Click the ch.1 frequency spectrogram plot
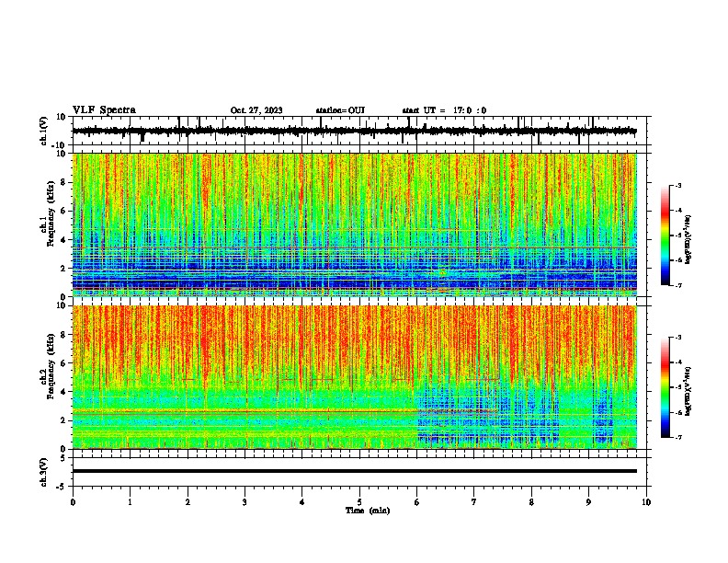This screenshot has height=563, width=728. tap(355, 224)
